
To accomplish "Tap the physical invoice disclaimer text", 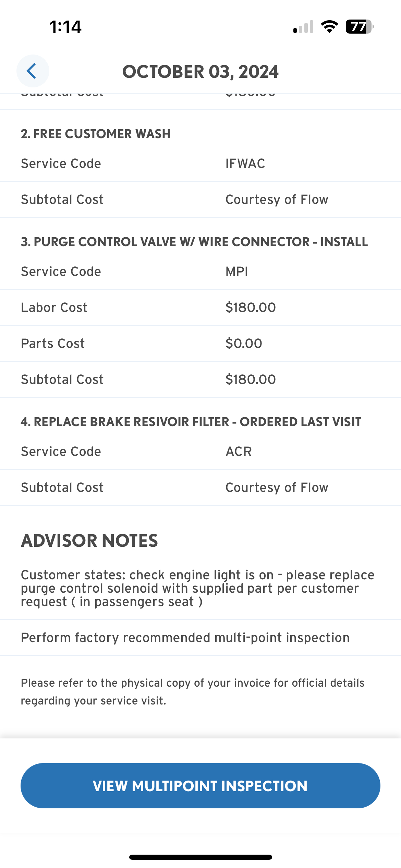I will 193,691.
